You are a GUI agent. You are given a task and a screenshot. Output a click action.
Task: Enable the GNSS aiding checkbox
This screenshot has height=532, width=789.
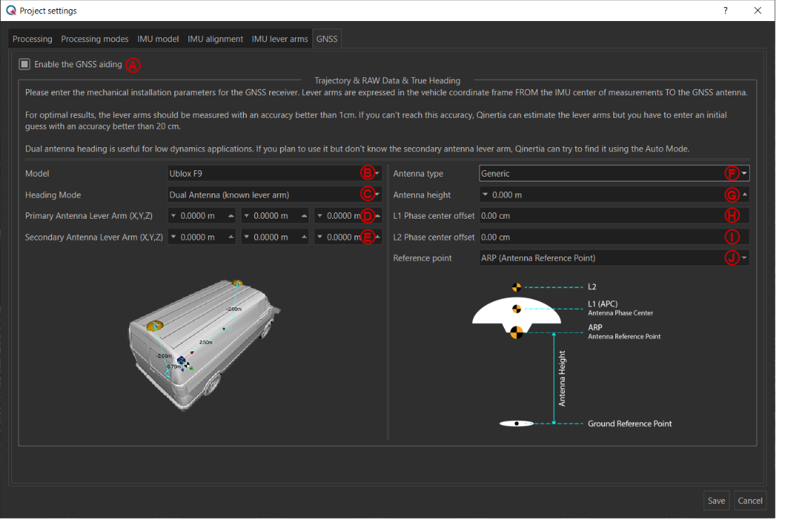pyautogui.click(x=24, y=64)
